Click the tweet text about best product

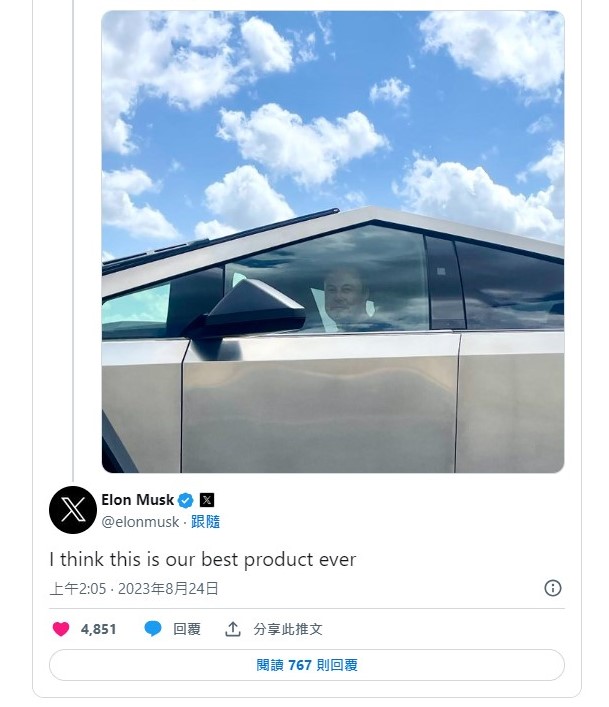pyautogui.click(x=203, y=559)
